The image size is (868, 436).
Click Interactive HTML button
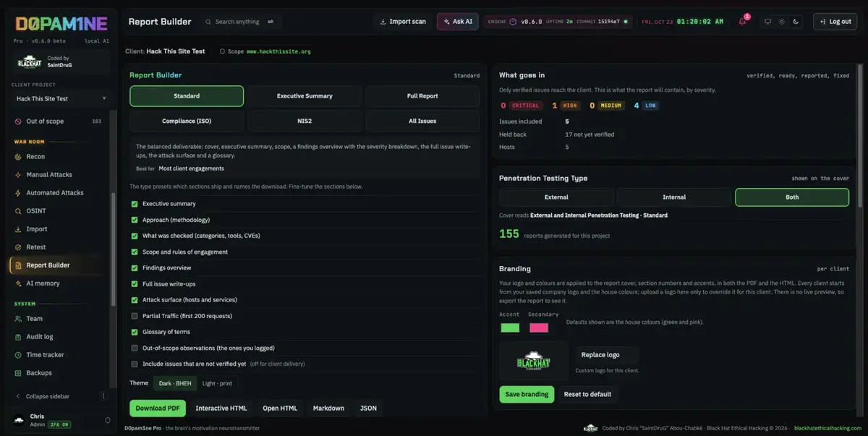221,409
